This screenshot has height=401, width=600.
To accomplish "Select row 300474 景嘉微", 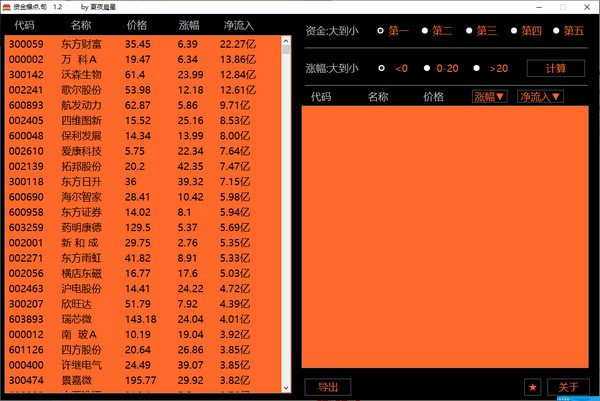I will click(143, 381).
